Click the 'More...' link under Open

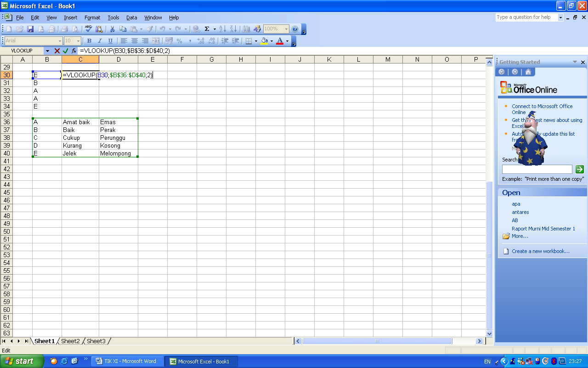pyautogui.click(x=520, y=236)
